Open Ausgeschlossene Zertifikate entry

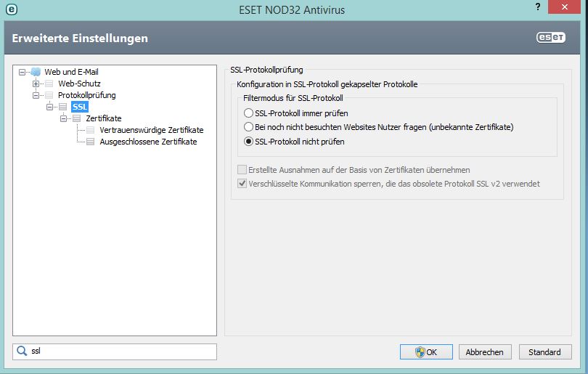pos(148,142)
